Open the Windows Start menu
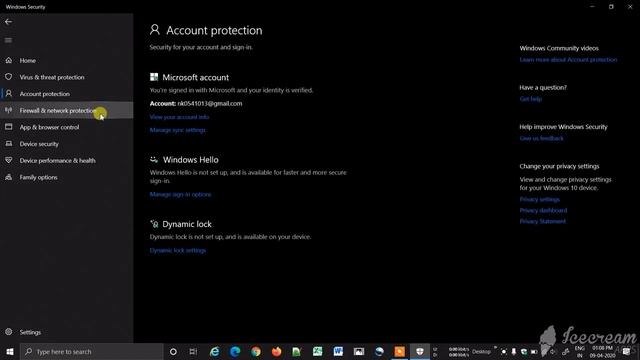Viewport: 640px width, 360px height. [10, 351]
